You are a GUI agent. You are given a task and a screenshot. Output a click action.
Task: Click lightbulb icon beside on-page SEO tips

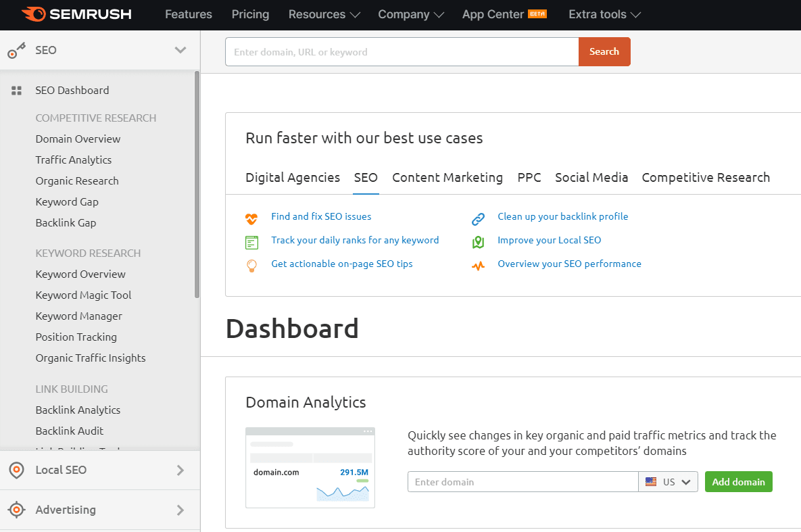click(x=252, y=266)
